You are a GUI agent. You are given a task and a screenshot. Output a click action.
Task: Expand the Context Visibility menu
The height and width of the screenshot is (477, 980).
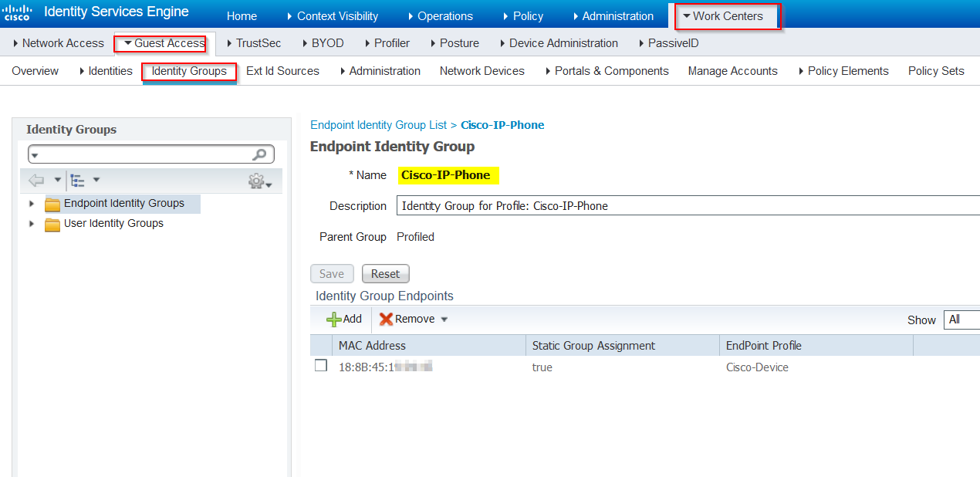coord(332,16)
